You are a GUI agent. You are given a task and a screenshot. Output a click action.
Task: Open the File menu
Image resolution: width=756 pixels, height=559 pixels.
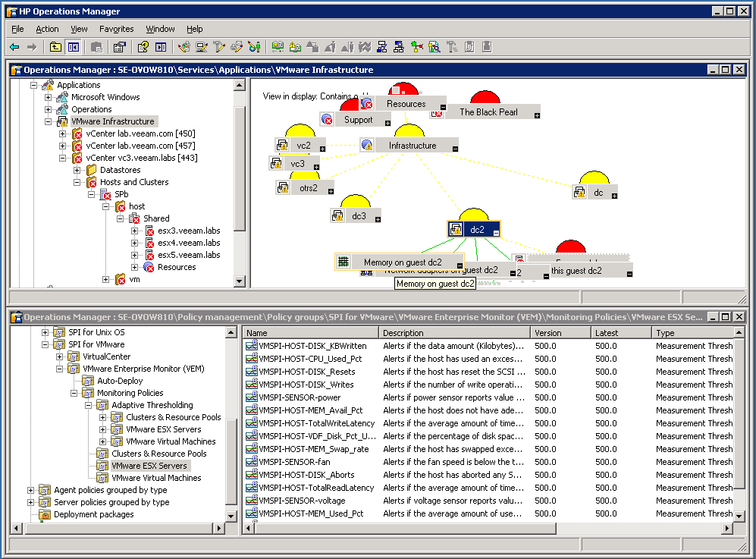point(17,29)
